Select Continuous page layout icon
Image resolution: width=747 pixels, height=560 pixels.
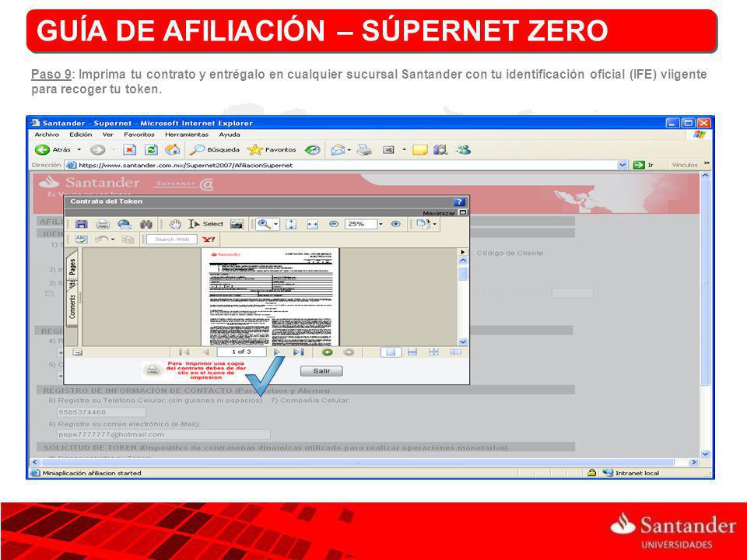[x=412, y=352]
